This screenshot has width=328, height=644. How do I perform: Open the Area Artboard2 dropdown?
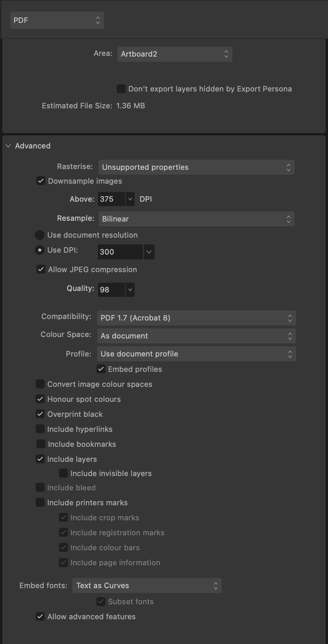click(175, 54)
